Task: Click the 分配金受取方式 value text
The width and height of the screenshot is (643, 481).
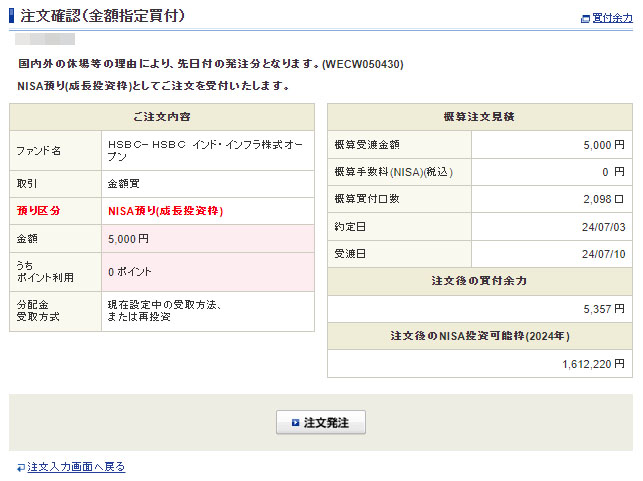Action: click(x=164, y=310)
